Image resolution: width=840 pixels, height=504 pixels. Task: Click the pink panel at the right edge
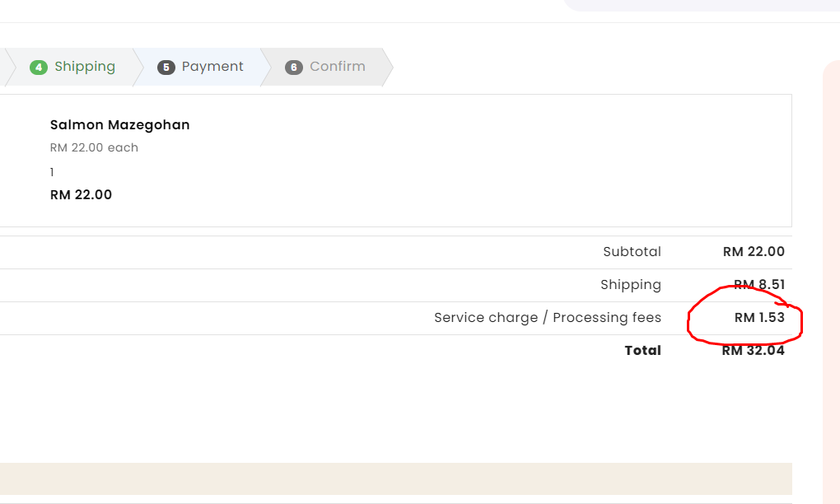pos(831,280)
